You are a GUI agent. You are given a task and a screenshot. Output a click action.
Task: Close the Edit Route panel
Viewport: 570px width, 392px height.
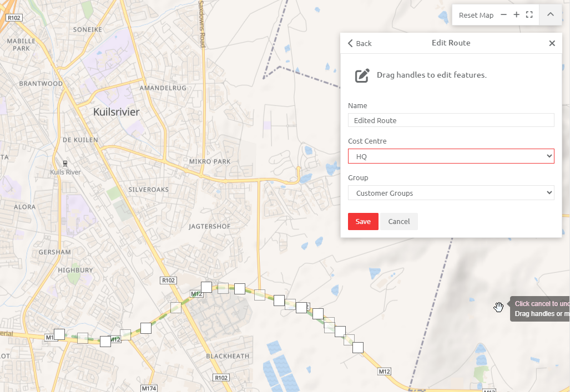coord(552,43)
